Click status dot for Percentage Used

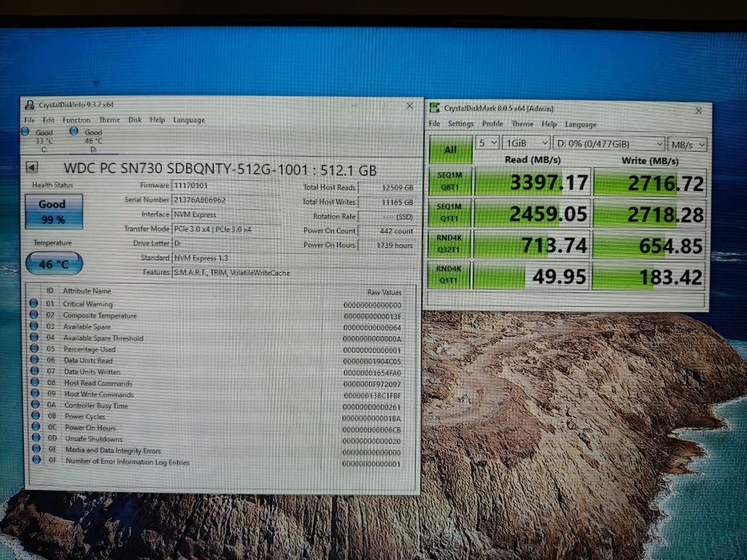[34, 348]
